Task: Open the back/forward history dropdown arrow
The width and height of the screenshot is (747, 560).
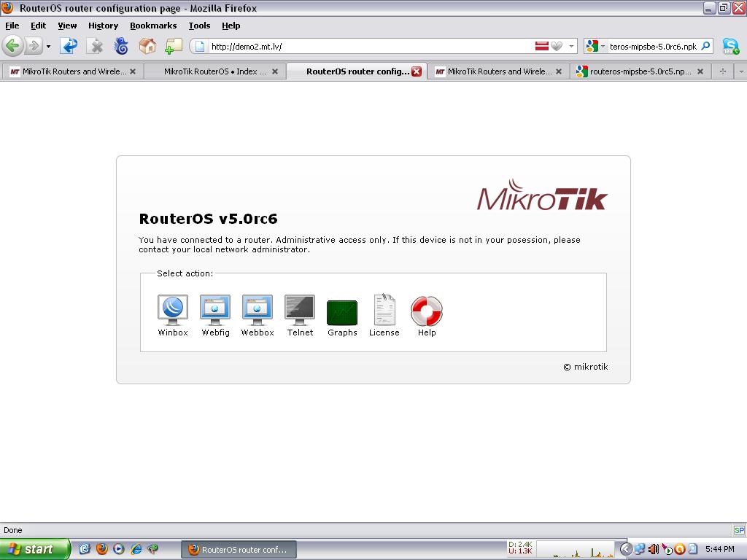Action: click(x=48, y=47)
